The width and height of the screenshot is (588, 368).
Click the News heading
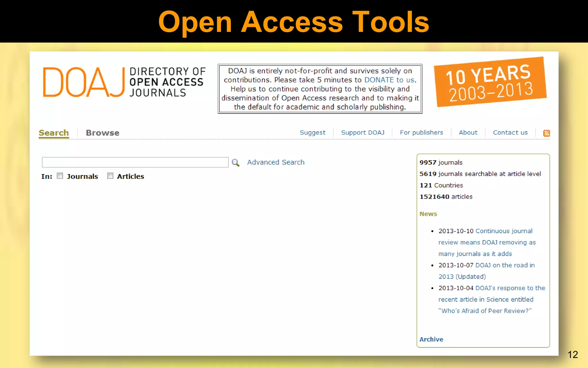(428, 214)
